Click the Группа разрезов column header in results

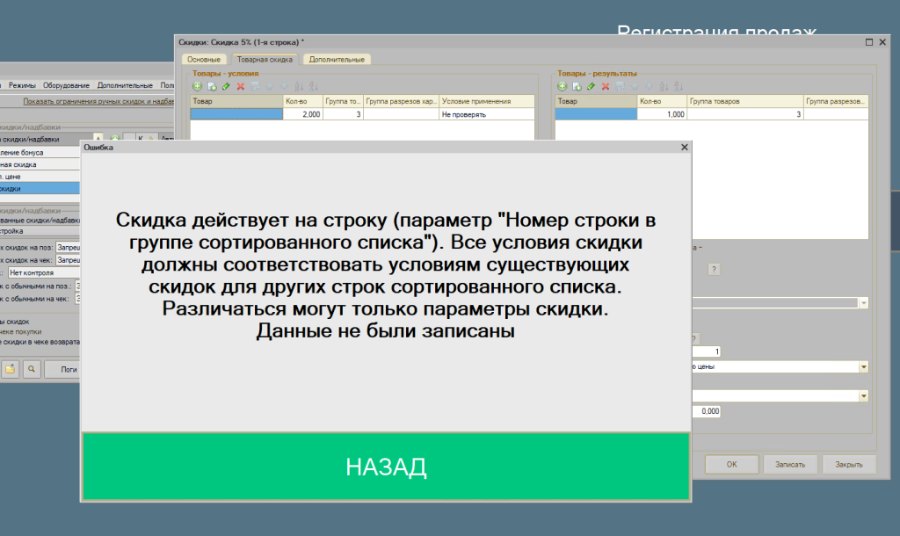coord(836,101)
